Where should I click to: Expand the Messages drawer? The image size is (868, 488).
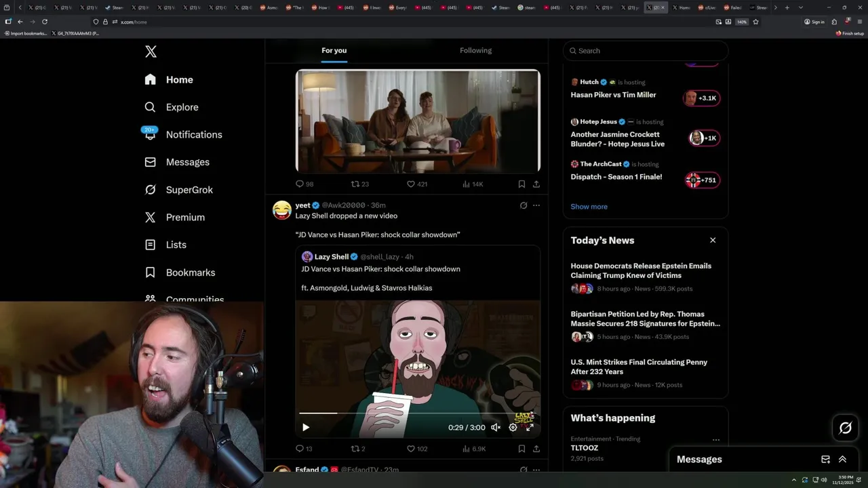(842, 460)
